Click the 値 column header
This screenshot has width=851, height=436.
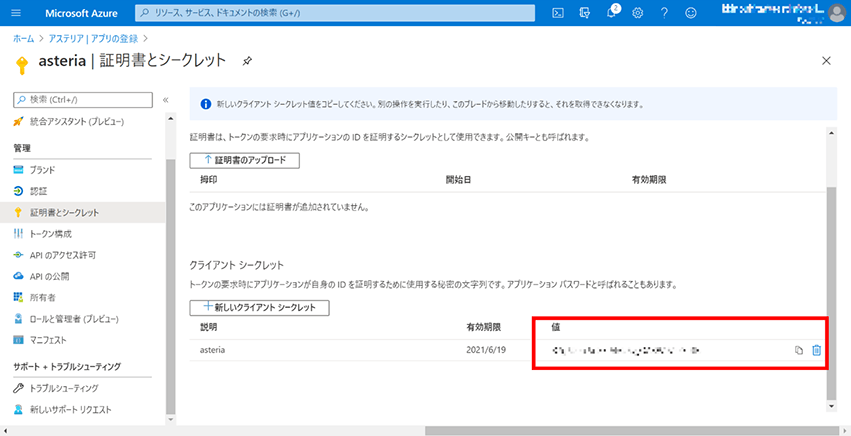556,327
